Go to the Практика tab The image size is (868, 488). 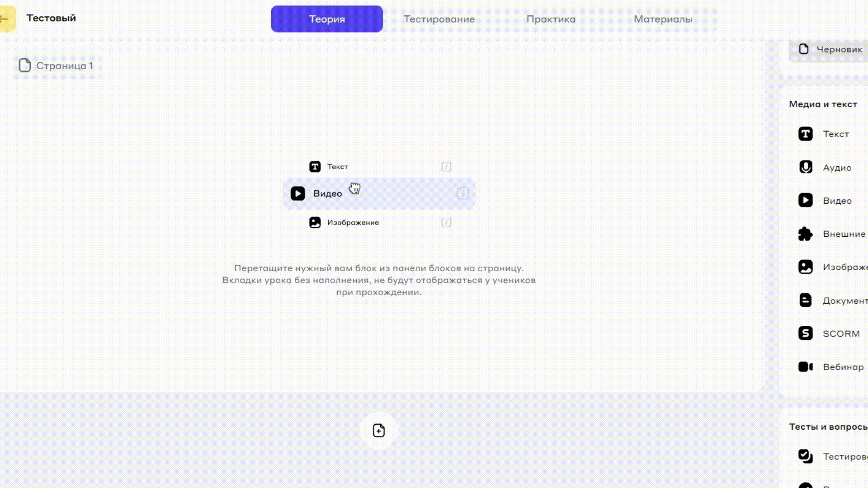[x=551, y=19]
